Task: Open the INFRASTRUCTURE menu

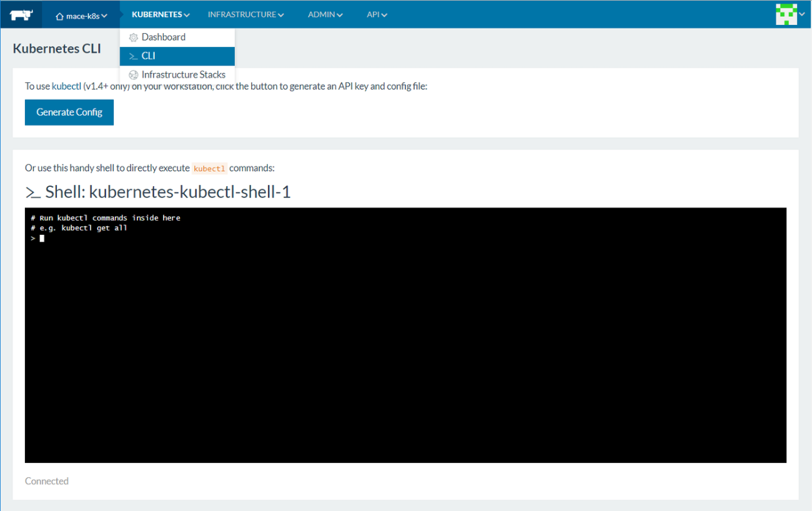Action: [245, 14]
